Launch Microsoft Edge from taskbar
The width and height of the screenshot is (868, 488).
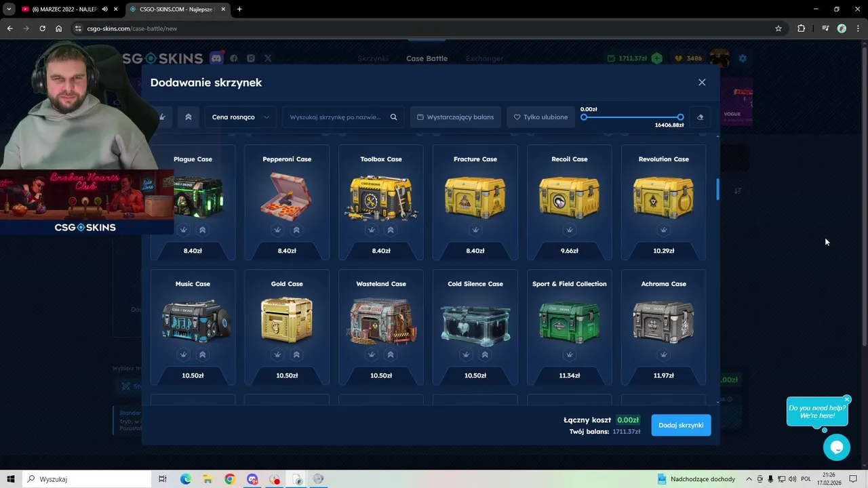tap(185, 479)
